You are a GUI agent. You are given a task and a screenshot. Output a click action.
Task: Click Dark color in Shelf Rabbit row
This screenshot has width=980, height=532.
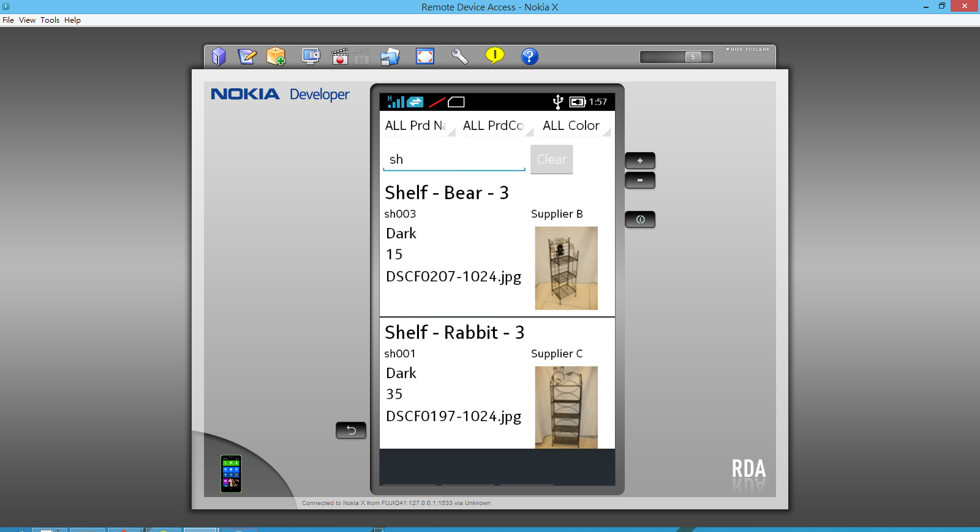click(401, 373)
